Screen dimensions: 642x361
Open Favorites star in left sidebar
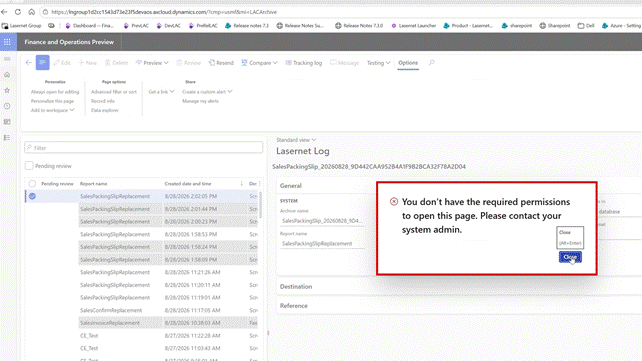7,90
